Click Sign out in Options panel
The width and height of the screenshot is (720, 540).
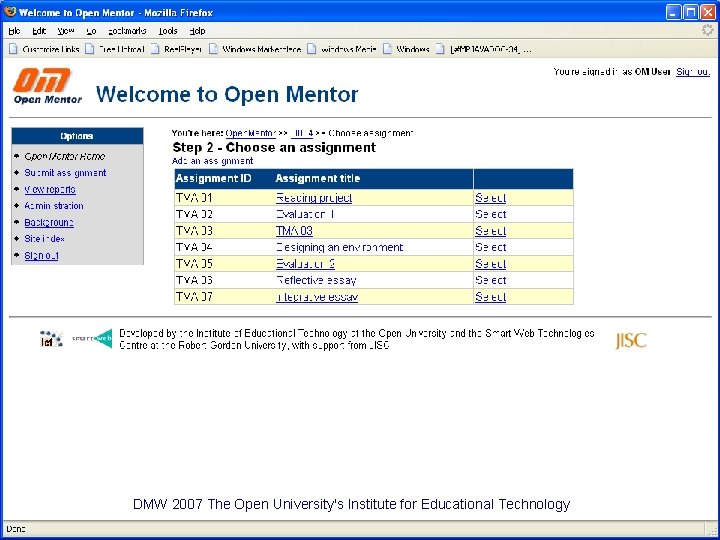coord(41,255)
